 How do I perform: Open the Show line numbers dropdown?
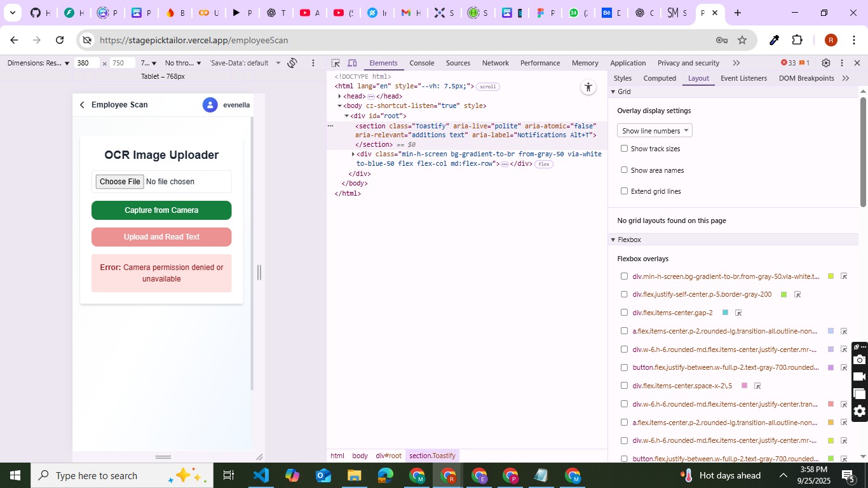654,131
